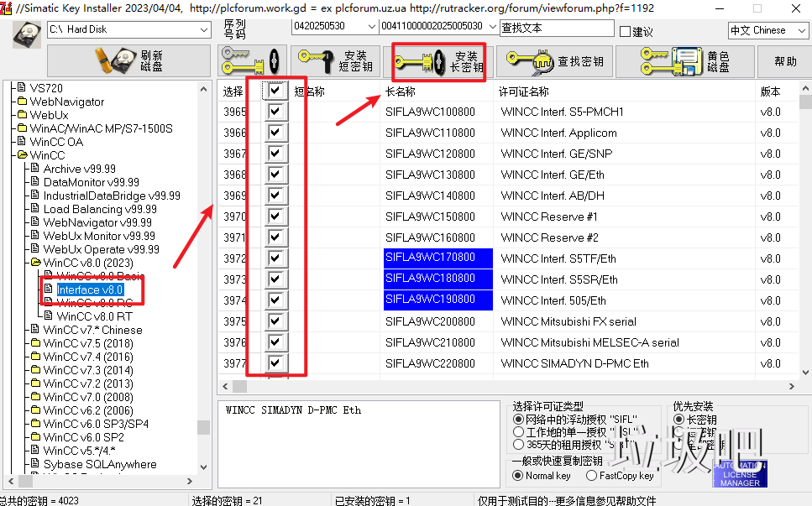This screenshot has width=812, height=506.
Task: Select WebUx Monitor v99.99 in tree
Action: [x=93, y=236]
